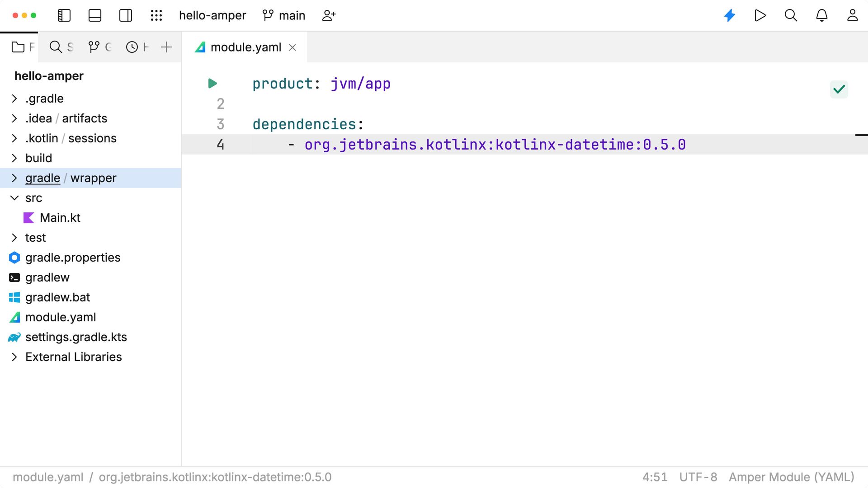
Task: Click the 'sessions' folder name text
Action: coord(92,138)
